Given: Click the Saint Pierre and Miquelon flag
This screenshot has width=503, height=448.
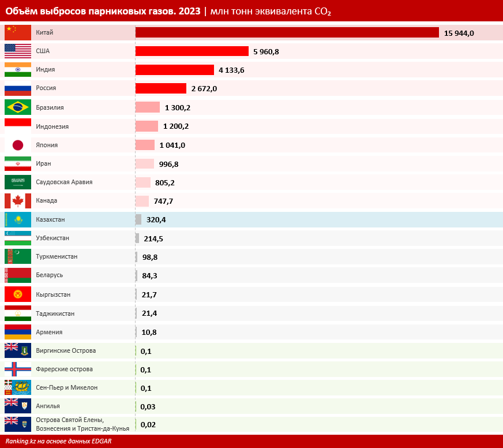Looking at the screenshot, I should pyautogui.click(x=18, y=387).
